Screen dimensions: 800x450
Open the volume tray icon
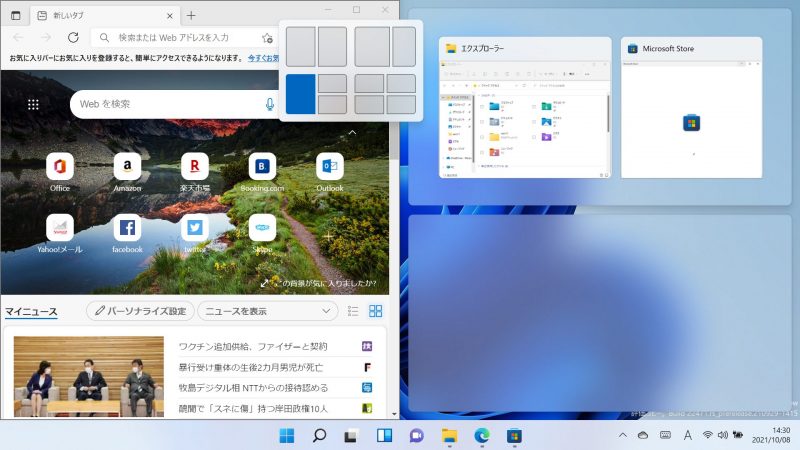point(722,435)
